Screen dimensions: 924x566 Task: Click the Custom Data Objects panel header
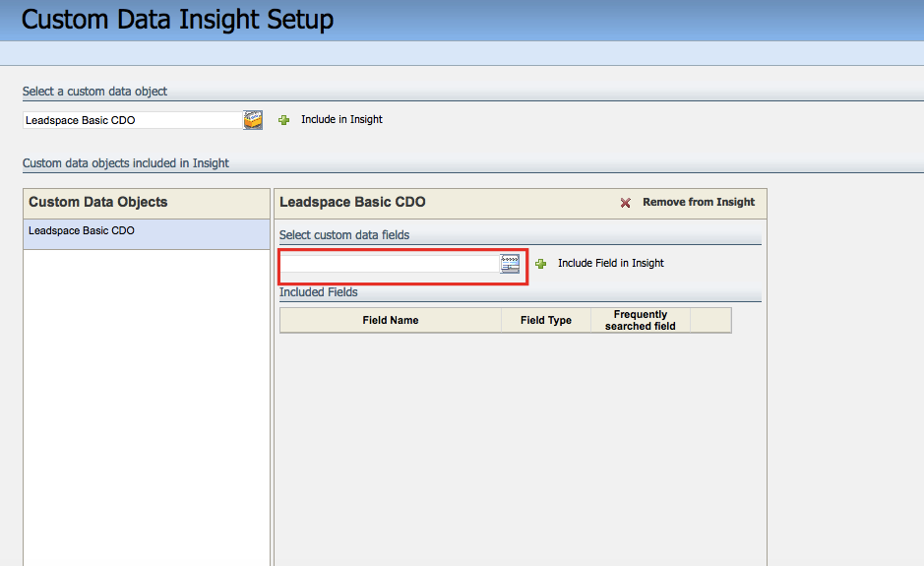click(147, 204)
